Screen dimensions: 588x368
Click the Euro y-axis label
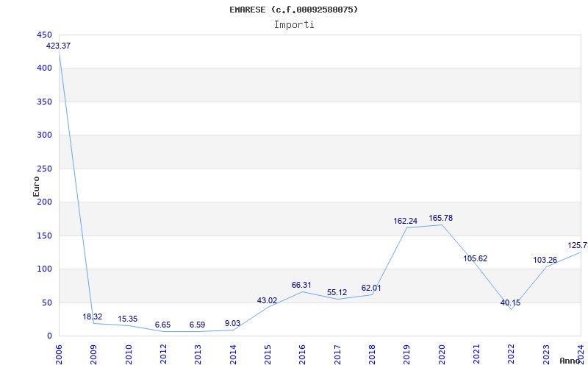[36, 186]
